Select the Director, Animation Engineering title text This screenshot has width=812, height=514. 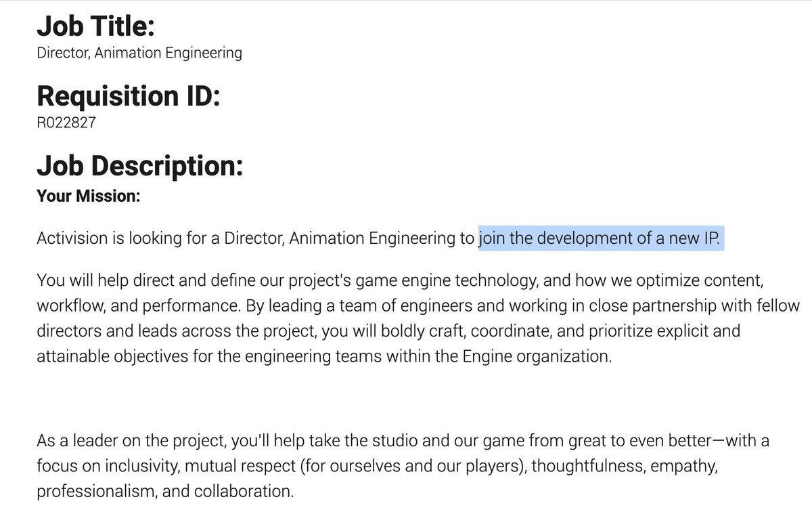click(x=139, y=53)
